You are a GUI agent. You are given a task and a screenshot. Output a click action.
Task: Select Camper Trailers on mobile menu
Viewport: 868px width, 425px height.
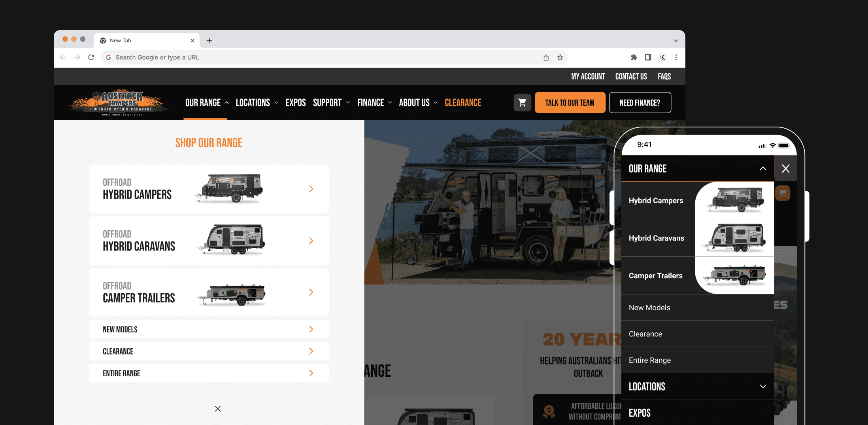tap(655, 276)
